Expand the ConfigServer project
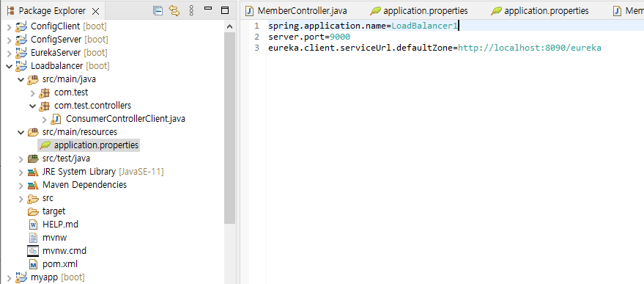This screenshot has height=284, width=644. point(10,40)
